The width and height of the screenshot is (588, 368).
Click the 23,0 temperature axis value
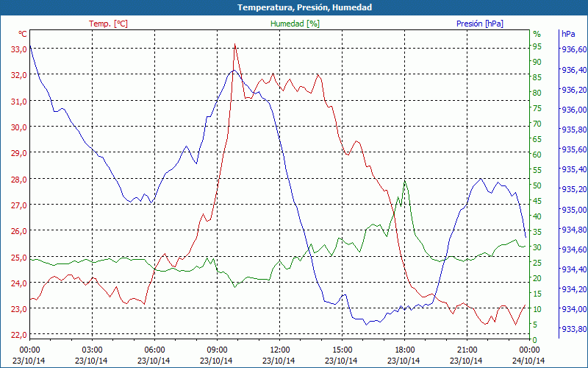[19, 309]
